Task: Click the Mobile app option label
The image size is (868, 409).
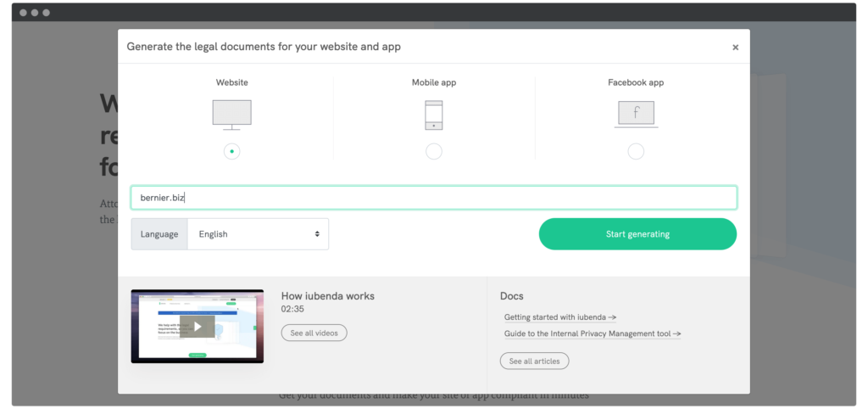Action: [x=433, y=82]
